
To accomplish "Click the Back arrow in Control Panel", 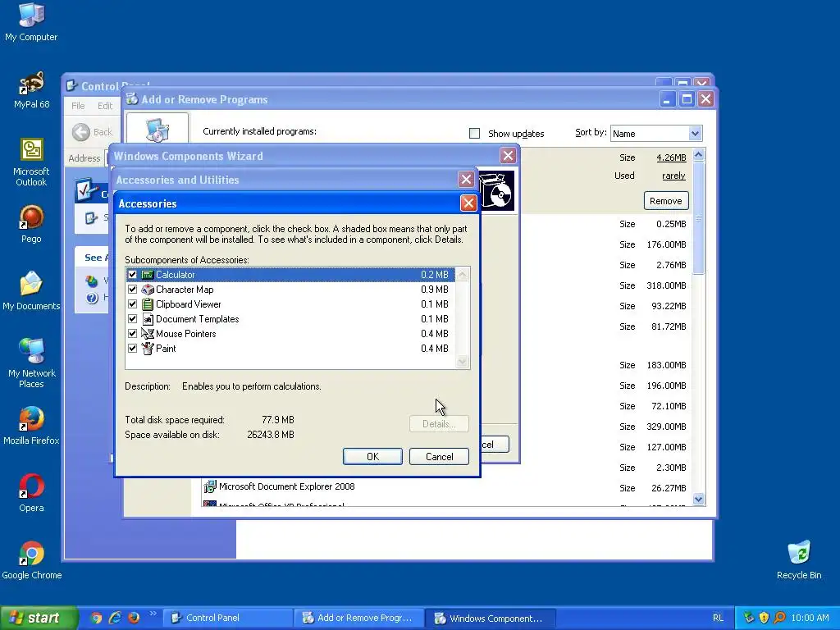I will [81, 132].
